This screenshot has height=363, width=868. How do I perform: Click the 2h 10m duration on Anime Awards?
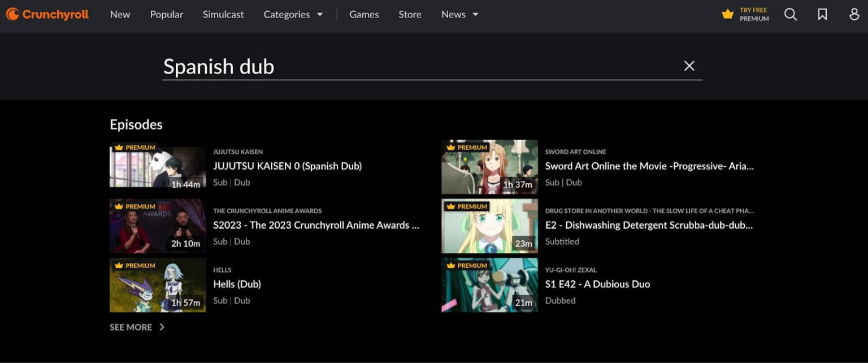tap(186, 244)
